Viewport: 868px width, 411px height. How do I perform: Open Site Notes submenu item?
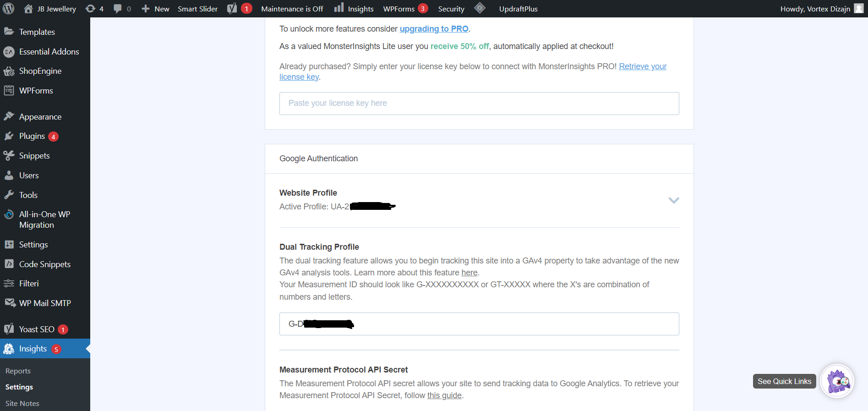22,403
